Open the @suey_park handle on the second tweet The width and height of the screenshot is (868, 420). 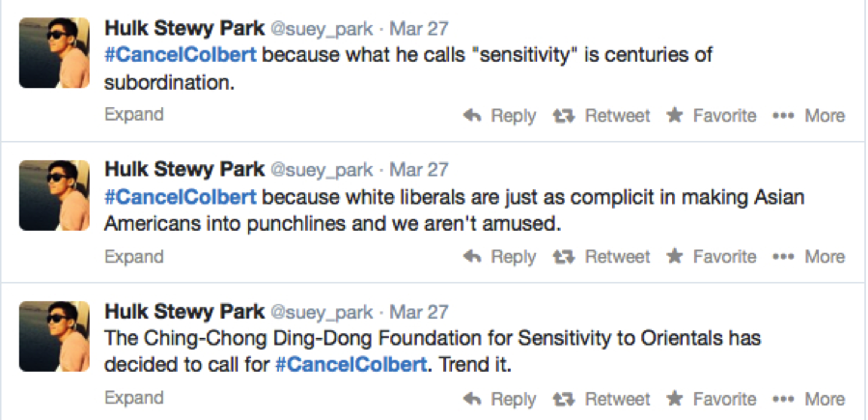[322, 170]
